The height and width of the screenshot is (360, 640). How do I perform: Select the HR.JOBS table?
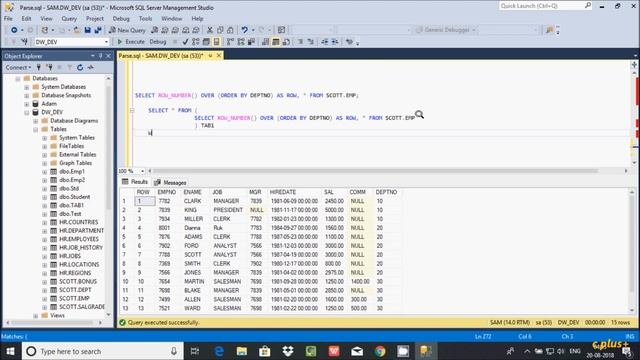tap(70, 256)
